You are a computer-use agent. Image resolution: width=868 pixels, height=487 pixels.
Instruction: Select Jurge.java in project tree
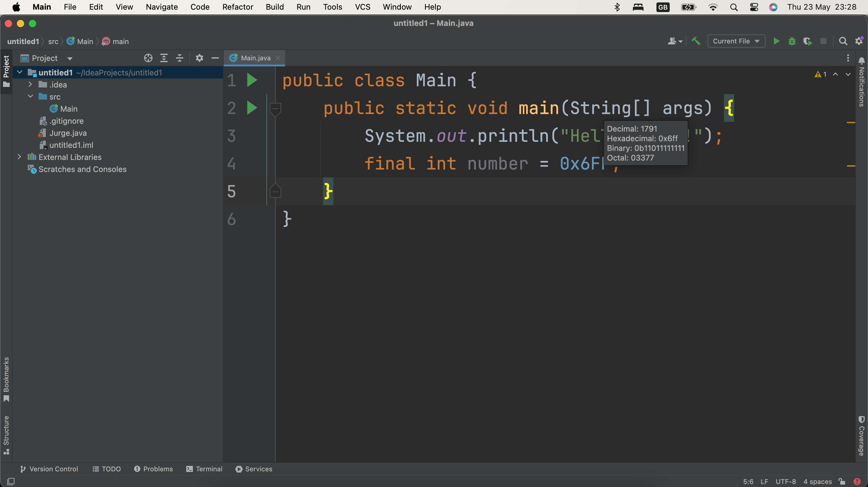[x=68, y=133]
